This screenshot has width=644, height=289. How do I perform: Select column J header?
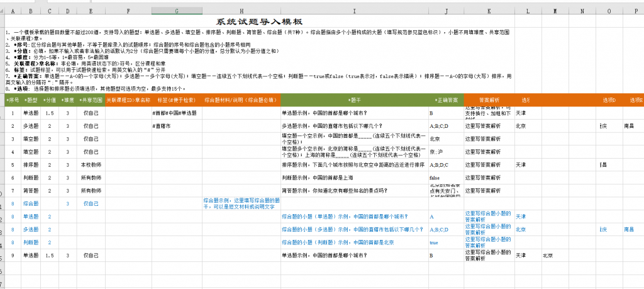coord(446,11)
